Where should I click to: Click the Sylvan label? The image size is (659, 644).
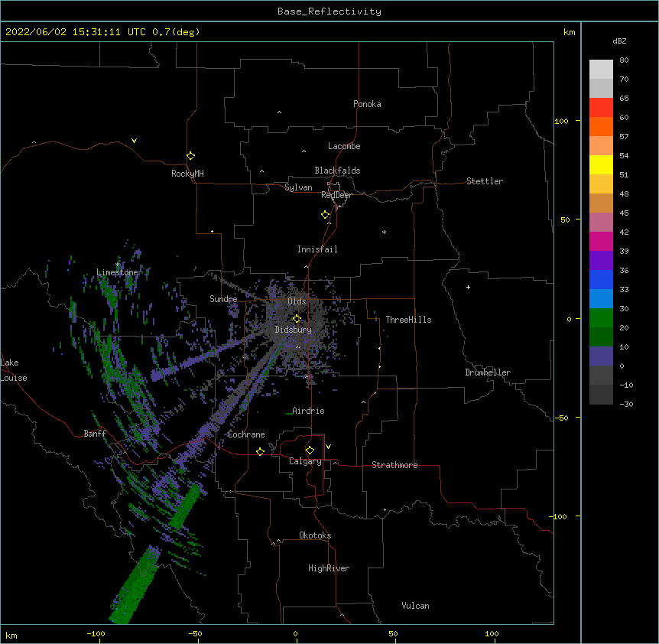click(x=298, y=187)
